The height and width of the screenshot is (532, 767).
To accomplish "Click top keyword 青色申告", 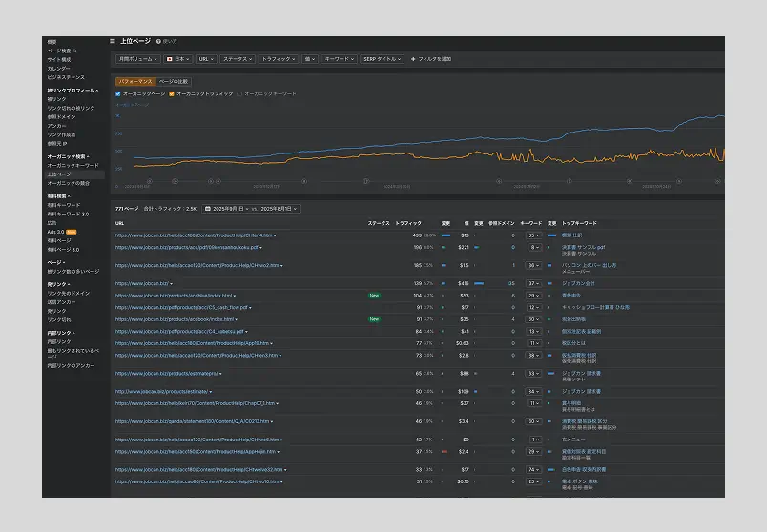I will click(571, 296).
